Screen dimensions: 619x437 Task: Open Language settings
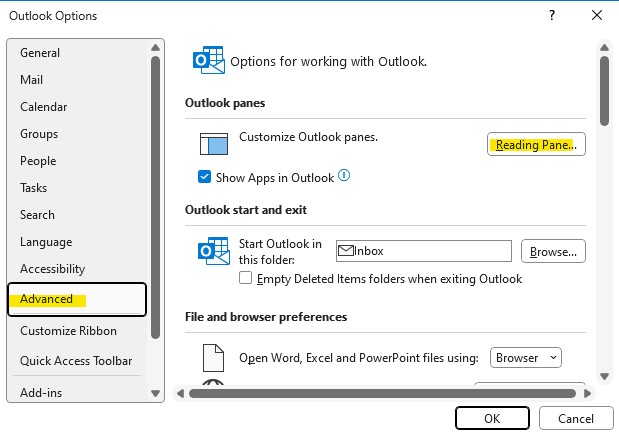click(46, 242)
